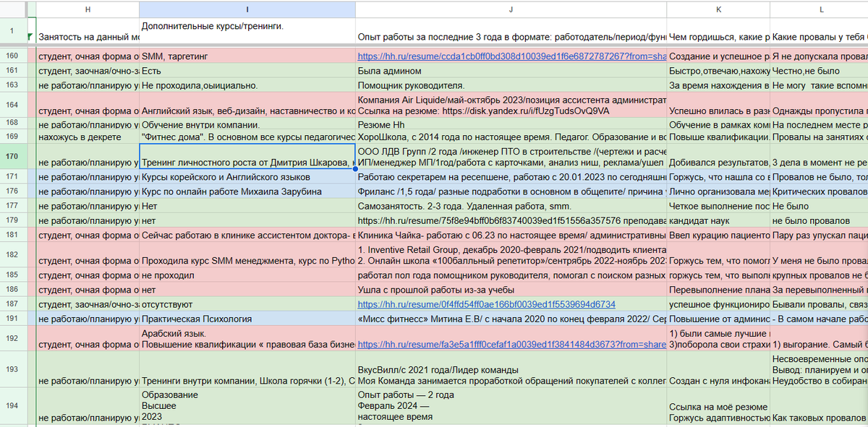Select cell 'отсутствуют' in row 187
Screen dimensions: 868x427
[x=247, y=305]
